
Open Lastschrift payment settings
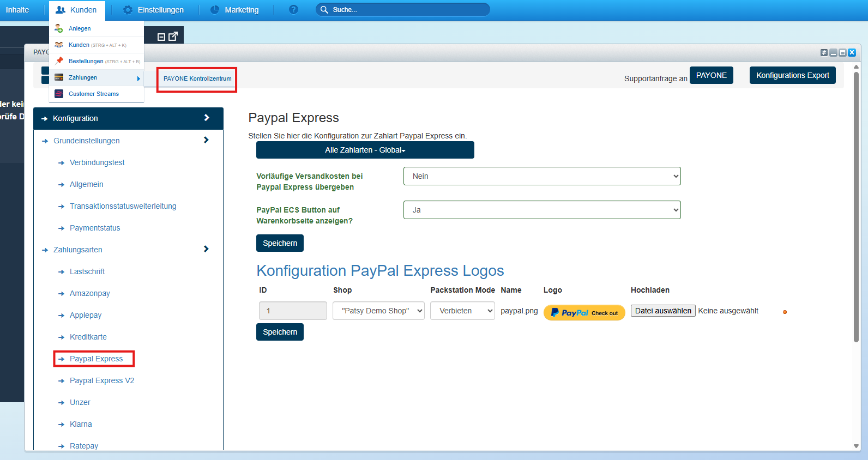(x=87, y=271)
